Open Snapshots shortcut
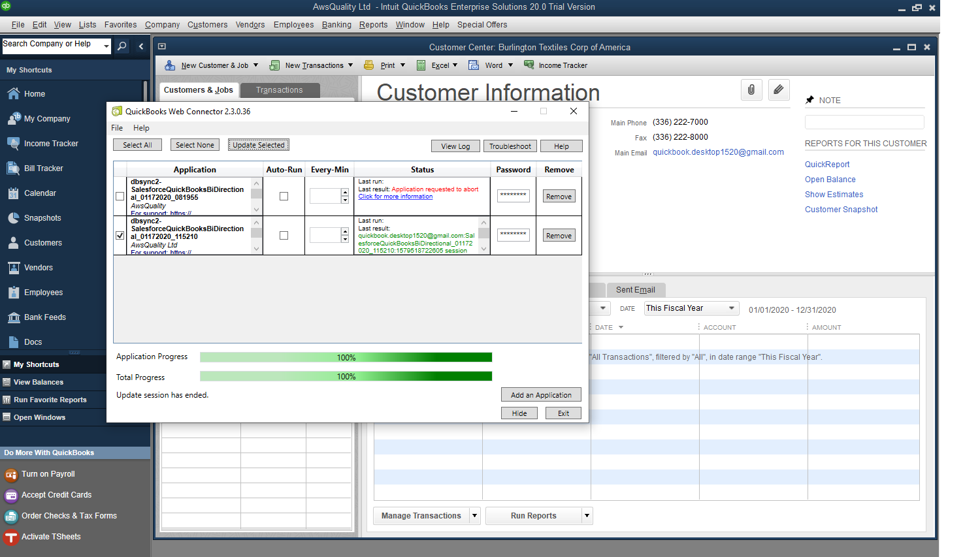Viewport: 980px width, 557px height. coord(42,218)
